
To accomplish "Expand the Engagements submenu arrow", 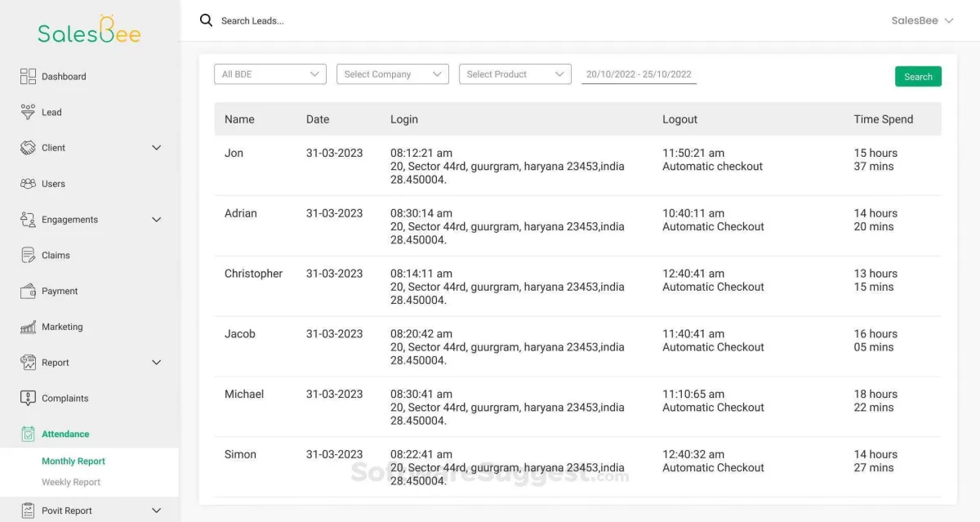I will pyautogui.click(x=157, y=220).
